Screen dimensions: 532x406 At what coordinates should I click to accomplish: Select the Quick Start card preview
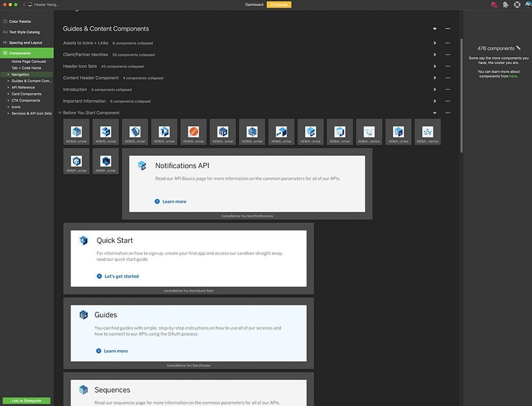188,258
